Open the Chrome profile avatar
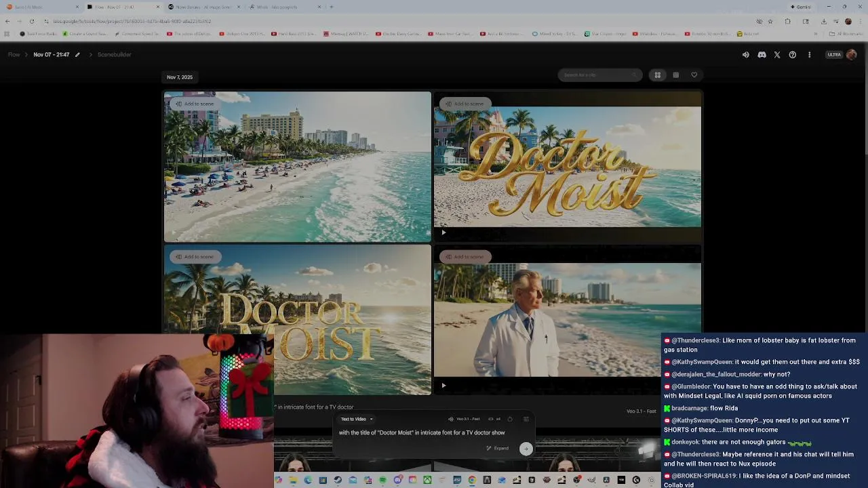This screenshot has height=488, width=868. click(848, 21)
